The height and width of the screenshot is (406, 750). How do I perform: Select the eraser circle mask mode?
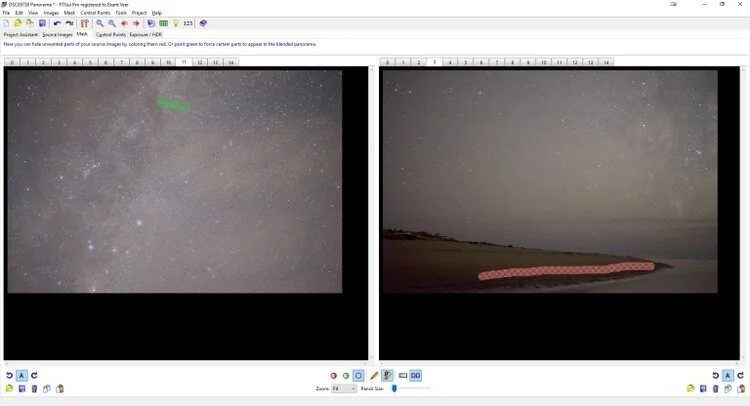tap(358, 376)
